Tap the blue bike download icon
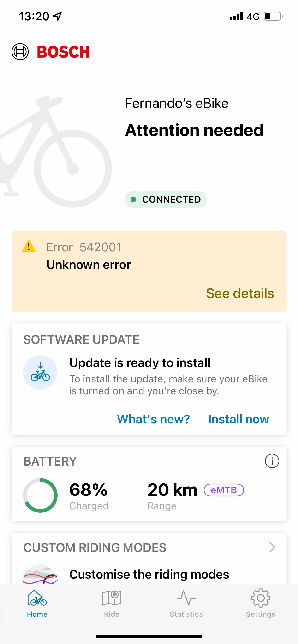The width and height of the screenshot is (298, 644). (40, 372)
